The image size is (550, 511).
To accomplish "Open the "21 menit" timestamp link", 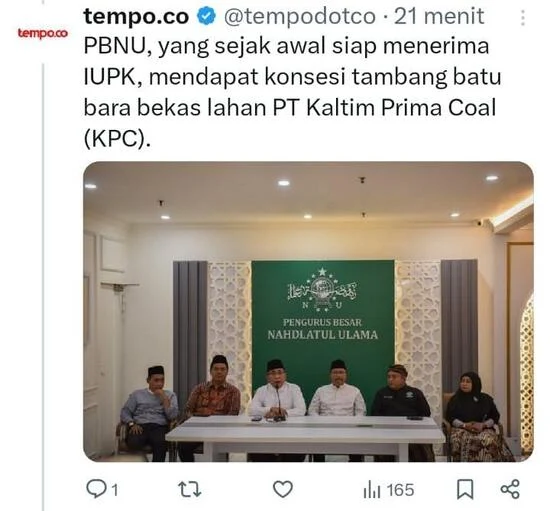I will click(439, 16).
